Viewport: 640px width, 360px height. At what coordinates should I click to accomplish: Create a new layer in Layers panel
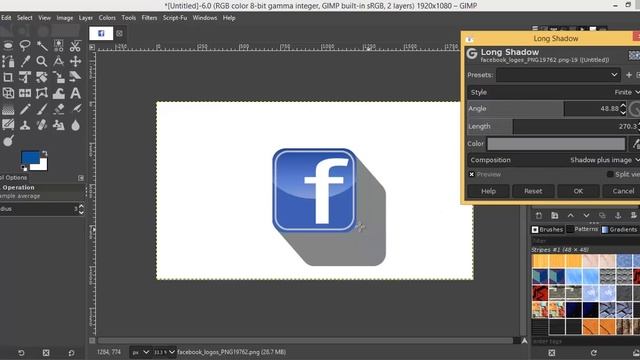pos(539,216)
